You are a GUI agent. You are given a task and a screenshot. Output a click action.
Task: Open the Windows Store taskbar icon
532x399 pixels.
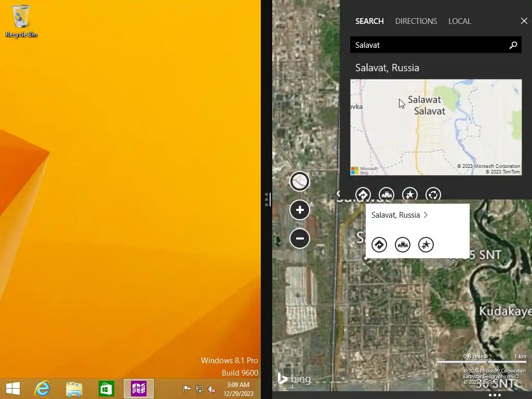coord(106,389)
